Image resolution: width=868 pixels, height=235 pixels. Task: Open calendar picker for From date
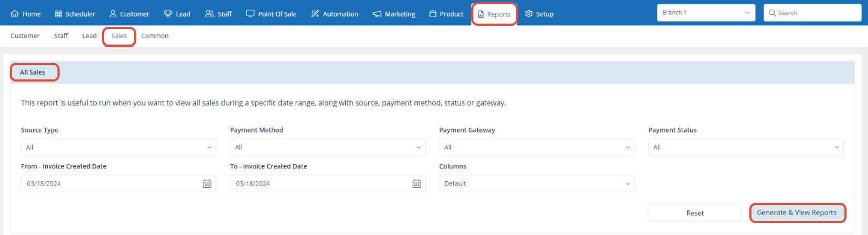207,183
